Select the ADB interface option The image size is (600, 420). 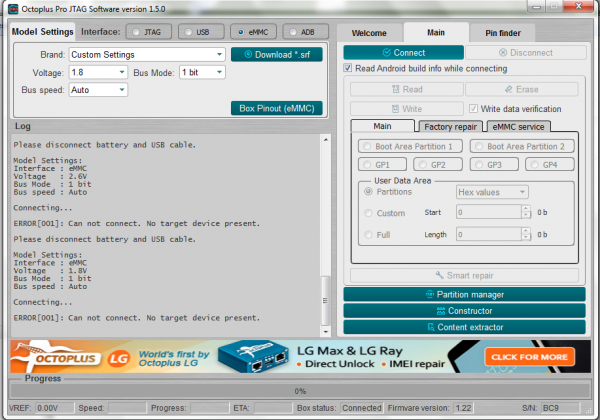(x=307, y=32)
